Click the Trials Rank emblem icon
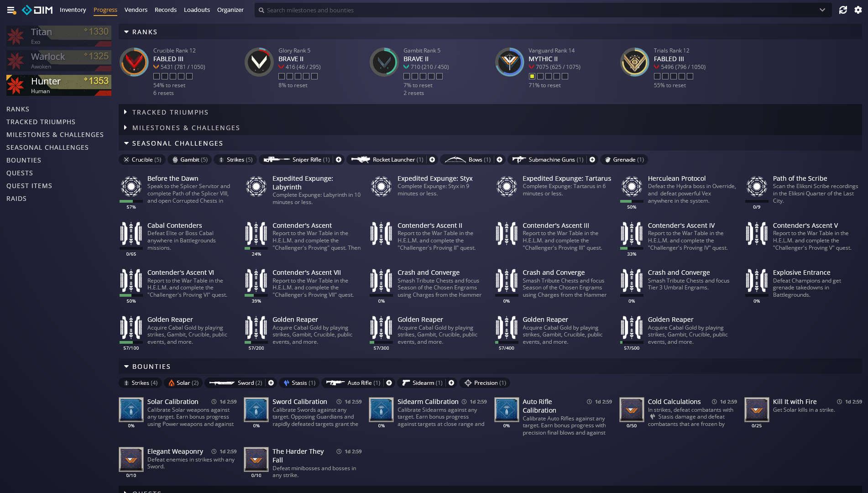 point(634,62)
